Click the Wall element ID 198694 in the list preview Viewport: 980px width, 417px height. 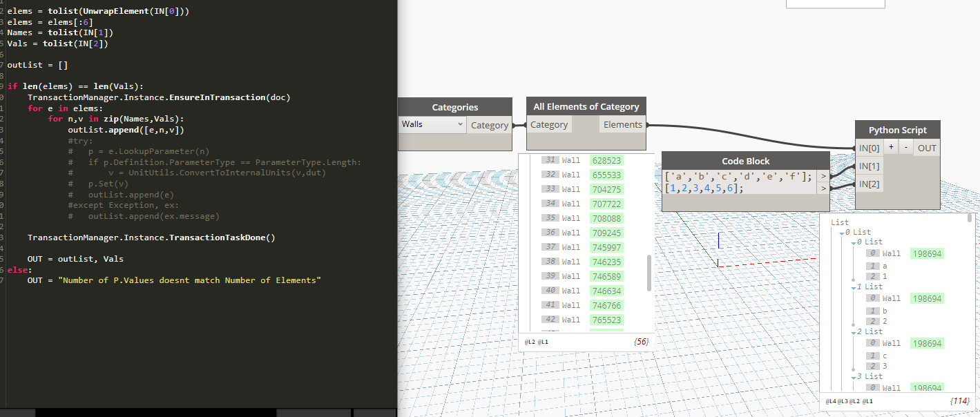pyautogui.click(x=927, y=253)
